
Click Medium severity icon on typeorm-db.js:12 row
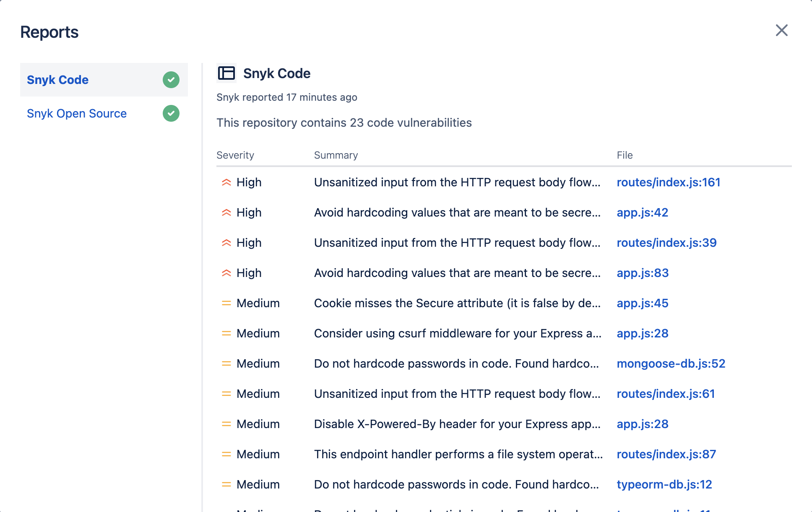[x=226, y=484]
